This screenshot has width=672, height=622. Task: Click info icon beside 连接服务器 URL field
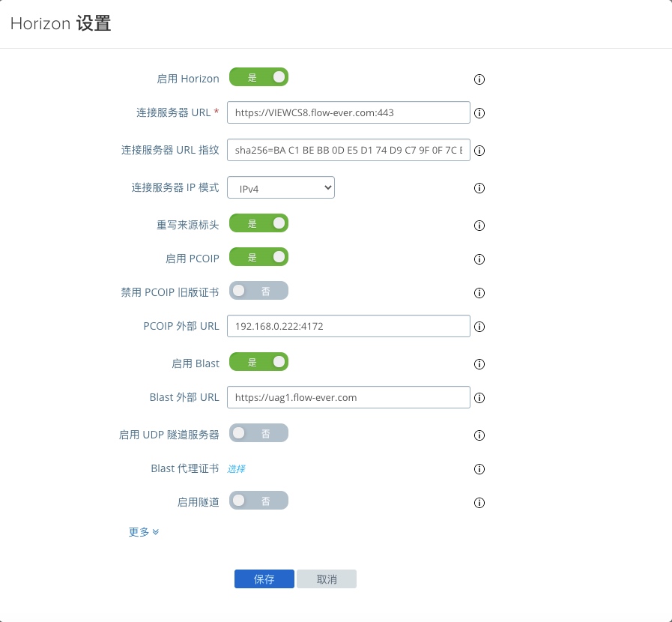coord(479,113)
